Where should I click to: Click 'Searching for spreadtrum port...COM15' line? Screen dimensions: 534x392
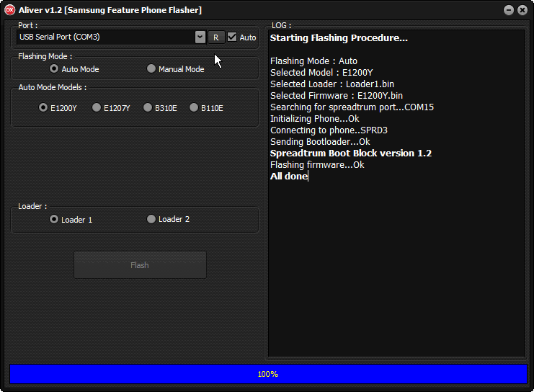(352, 107)
